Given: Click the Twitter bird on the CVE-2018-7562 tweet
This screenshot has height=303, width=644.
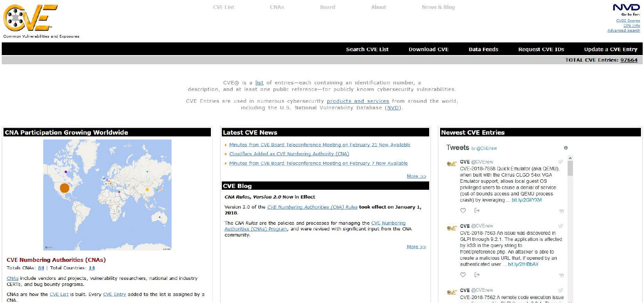Looking at the screenshot, I should click(x=561, y=290).
